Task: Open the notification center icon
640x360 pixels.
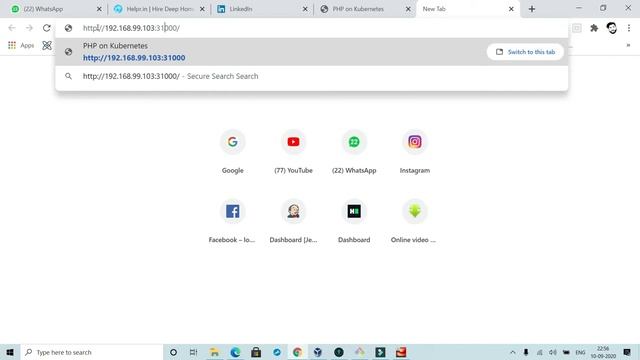Action: click(x=627, y=352)
